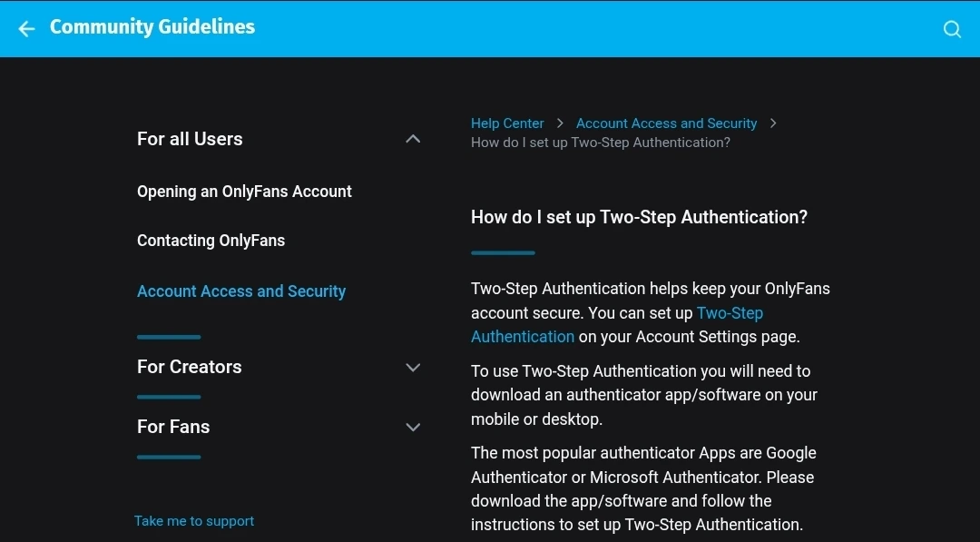Click the Take me to support link

(x=194, y=521)
